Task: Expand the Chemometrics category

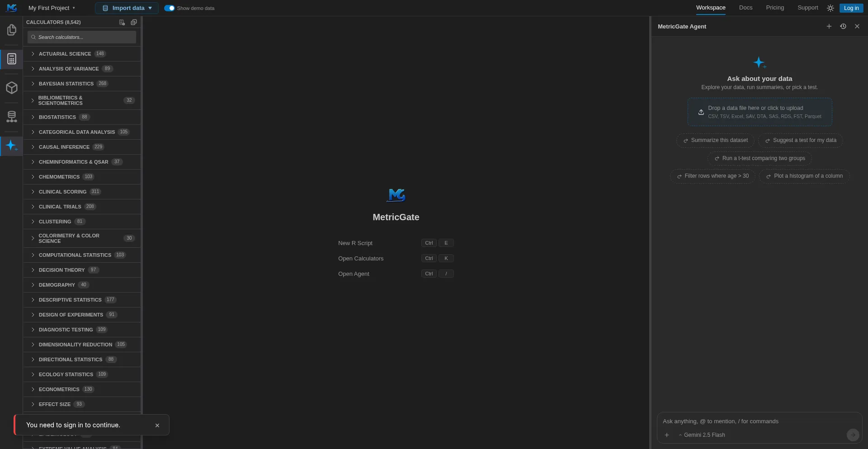Action: (x=82, y=177)
